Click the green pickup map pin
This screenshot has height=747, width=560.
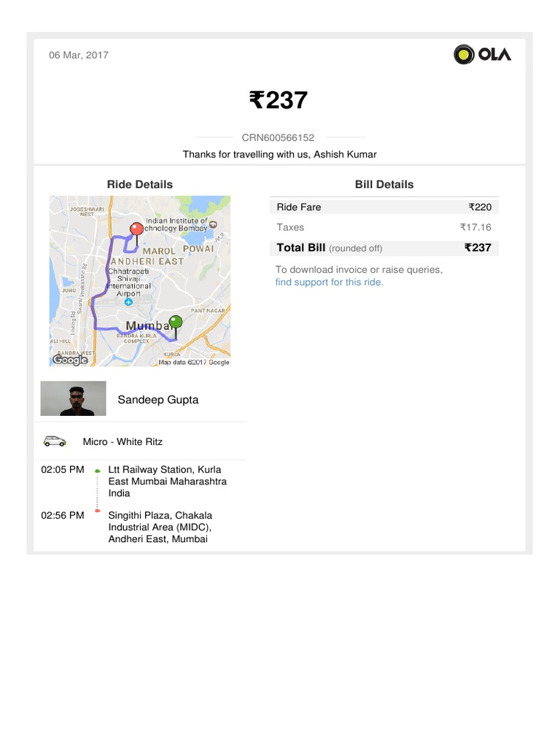[175, 322]
